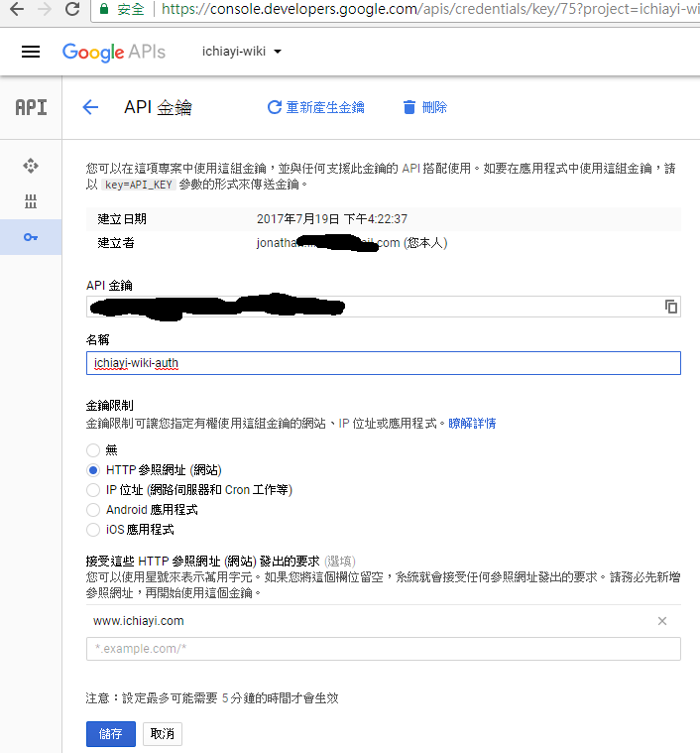Viewport: 700px width, 753px height.
Task: Go back using the blue arrow beside API 金鑰
Action: (x=90, y=107)
